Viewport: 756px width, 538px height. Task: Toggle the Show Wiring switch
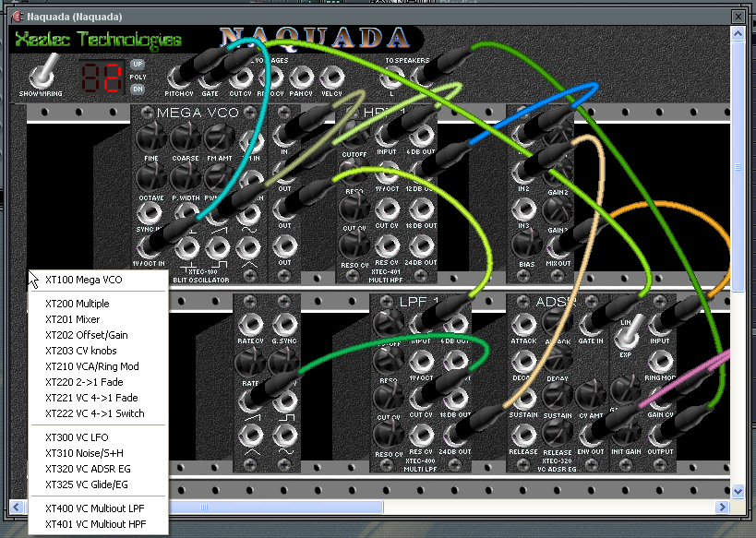[42, 73]
